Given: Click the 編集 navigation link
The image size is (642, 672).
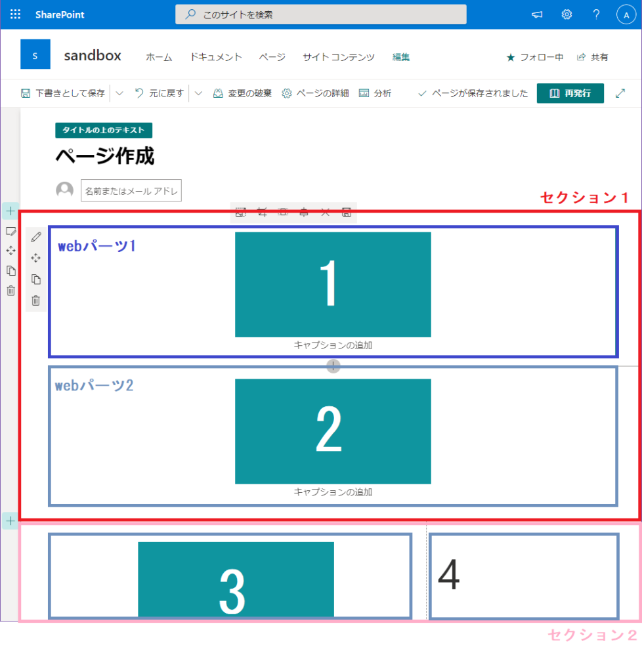Looking at the screenshot, I should pos(401,58).
